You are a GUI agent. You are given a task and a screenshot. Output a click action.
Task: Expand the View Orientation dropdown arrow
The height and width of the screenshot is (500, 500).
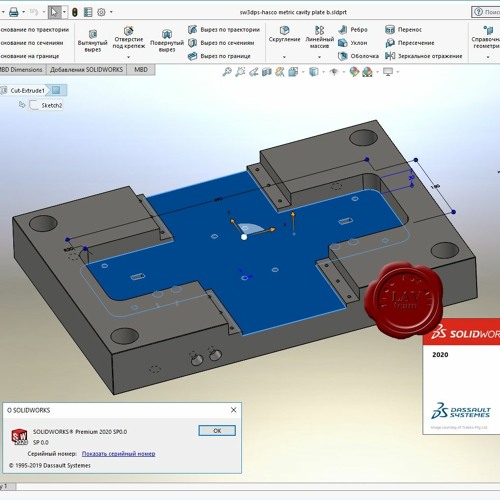[303, 72]
